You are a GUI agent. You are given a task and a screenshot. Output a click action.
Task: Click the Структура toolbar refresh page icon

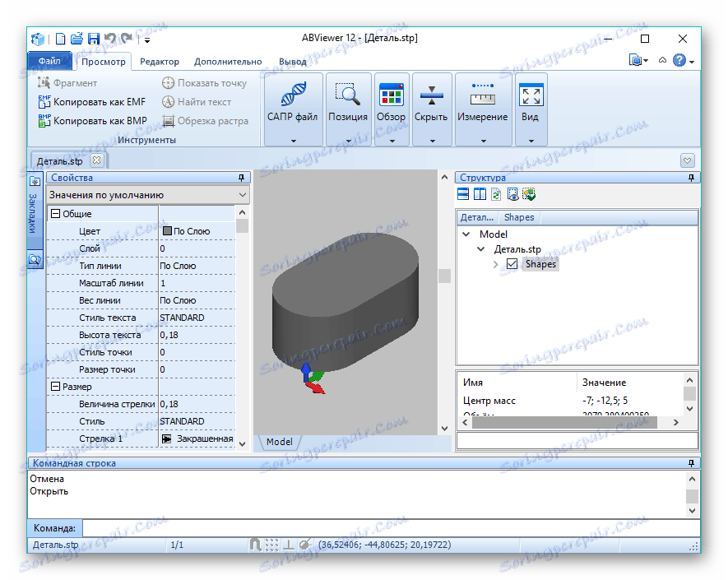(496, 194)
